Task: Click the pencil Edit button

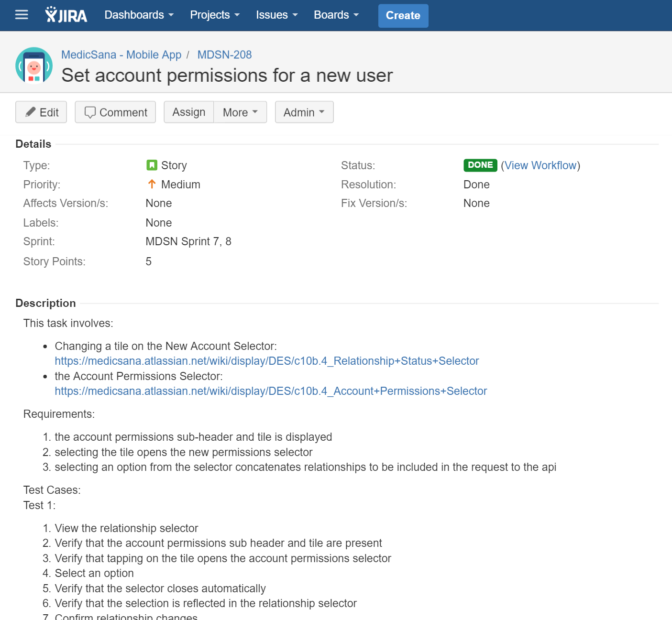Action: [x=41, y=112]
